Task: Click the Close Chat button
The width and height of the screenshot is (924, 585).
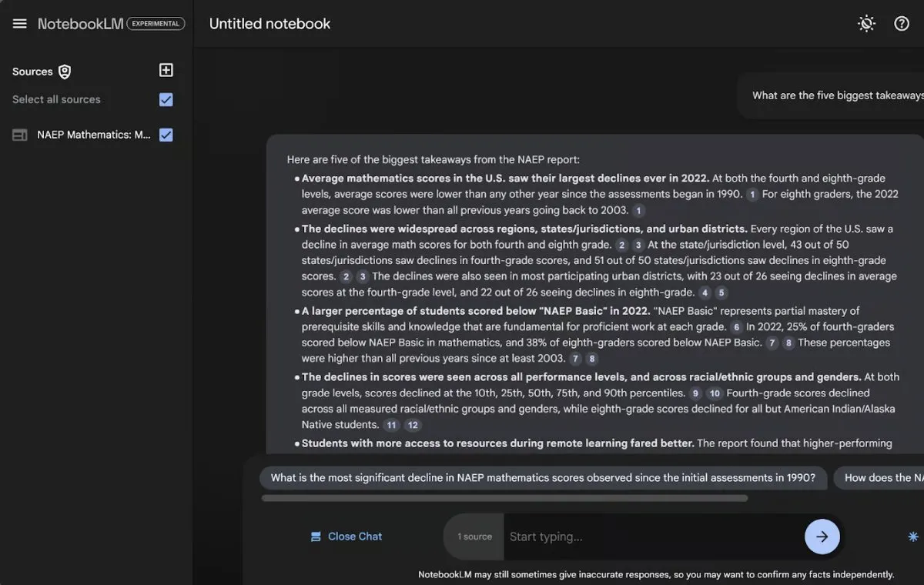Action: tap(346, 537)
